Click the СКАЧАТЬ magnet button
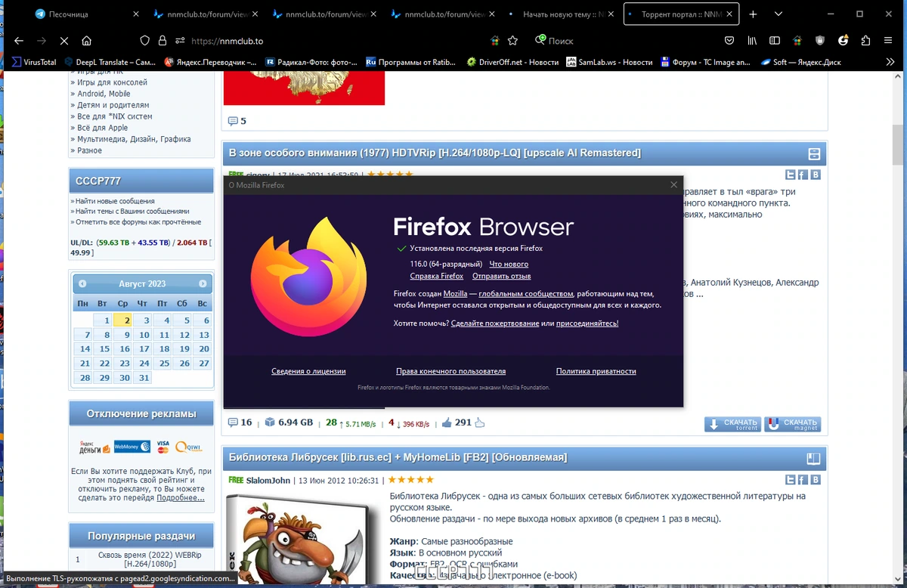 [792, 424]
